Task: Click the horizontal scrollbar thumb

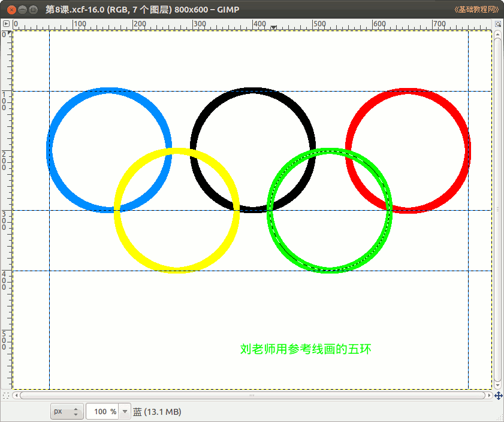Action: (x=252, y=395)
